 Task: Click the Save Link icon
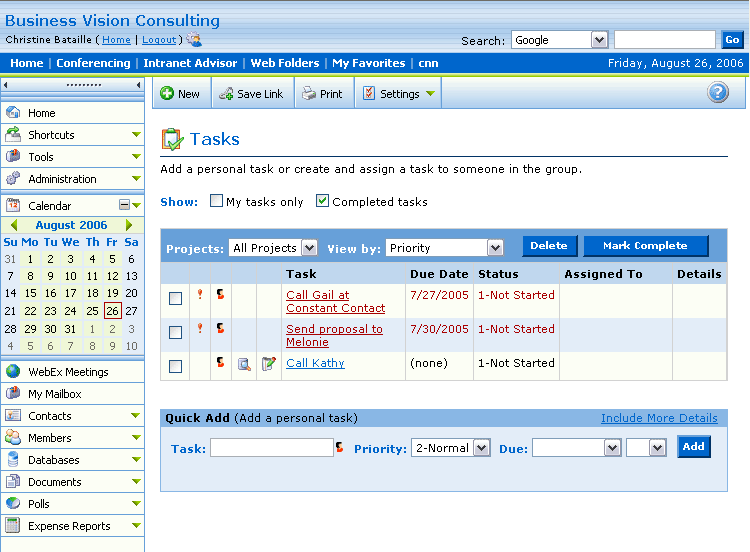point(226,94)
